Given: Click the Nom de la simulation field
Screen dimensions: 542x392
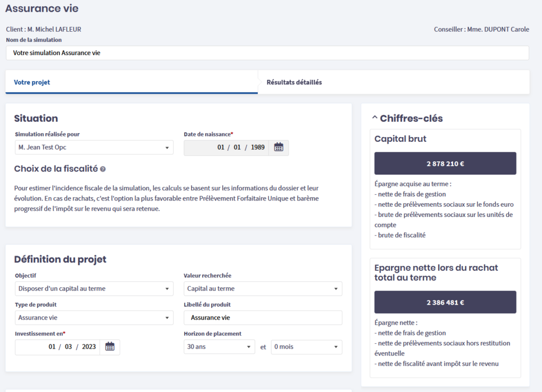Looking at the screenshot, I should (x=267, y=53).
